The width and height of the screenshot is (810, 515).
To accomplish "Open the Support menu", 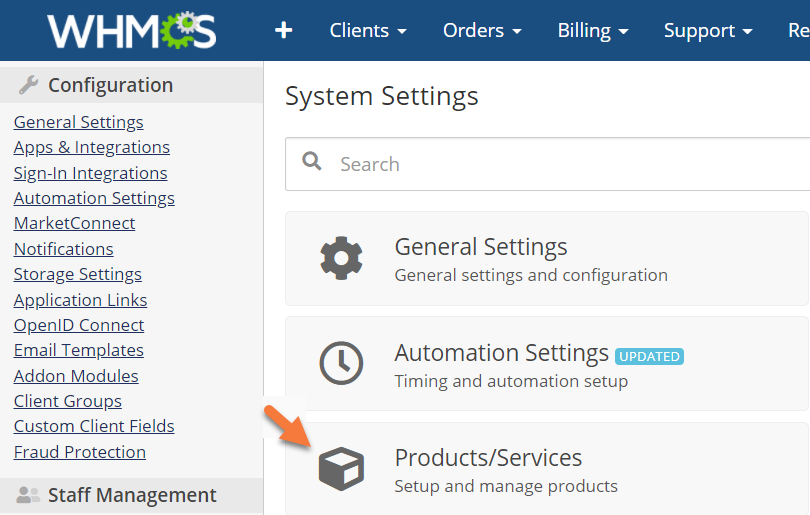I will 708,31.
